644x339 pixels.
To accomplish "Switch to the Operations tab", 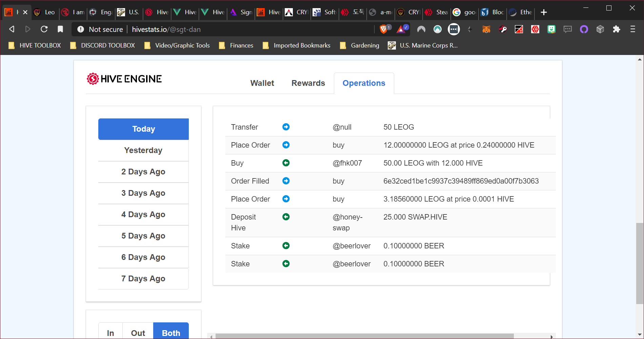I will pos(364,83).
